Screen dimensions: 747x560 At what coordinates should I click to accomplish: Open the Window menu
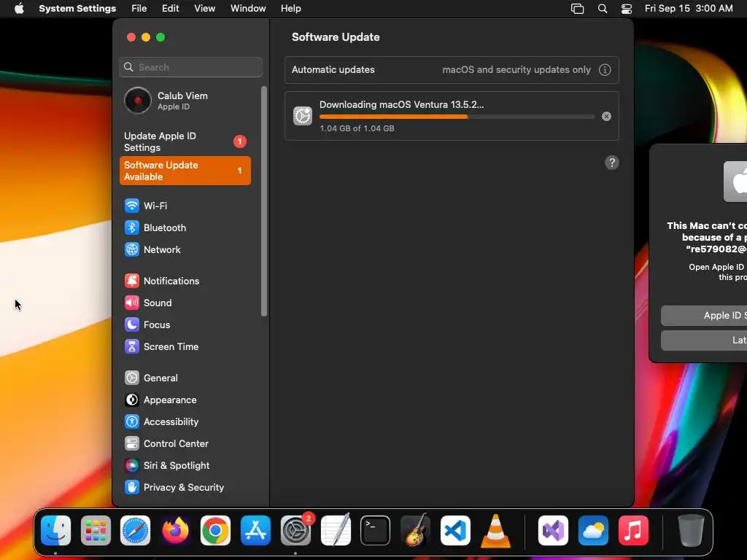pos(248,9)
